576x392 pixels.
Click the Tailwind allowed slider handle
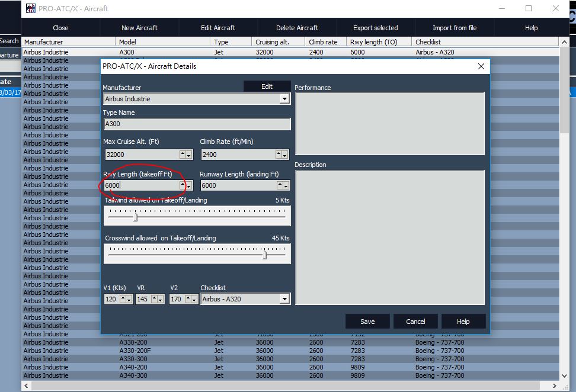(x=135, y=217)
